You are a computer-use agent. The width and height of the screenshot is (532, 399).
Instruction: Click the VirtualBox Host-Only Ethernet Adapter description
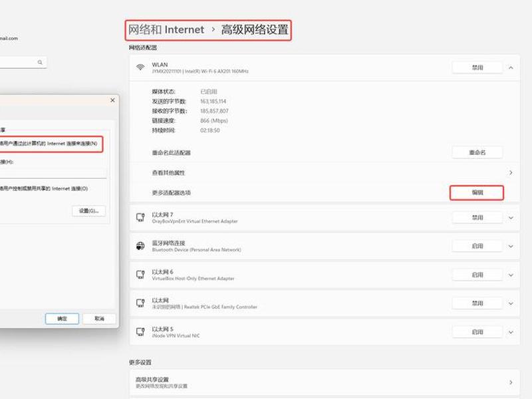[193, 279]
